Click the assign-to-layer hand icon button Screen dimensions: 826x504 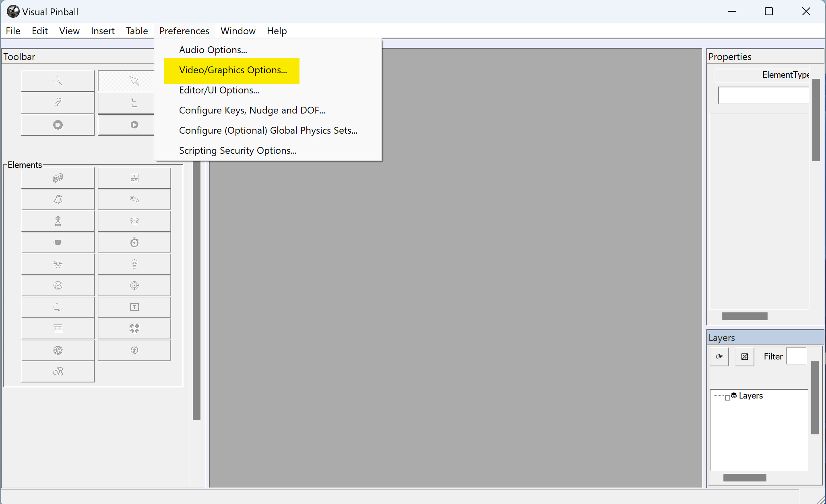(719, 357)
